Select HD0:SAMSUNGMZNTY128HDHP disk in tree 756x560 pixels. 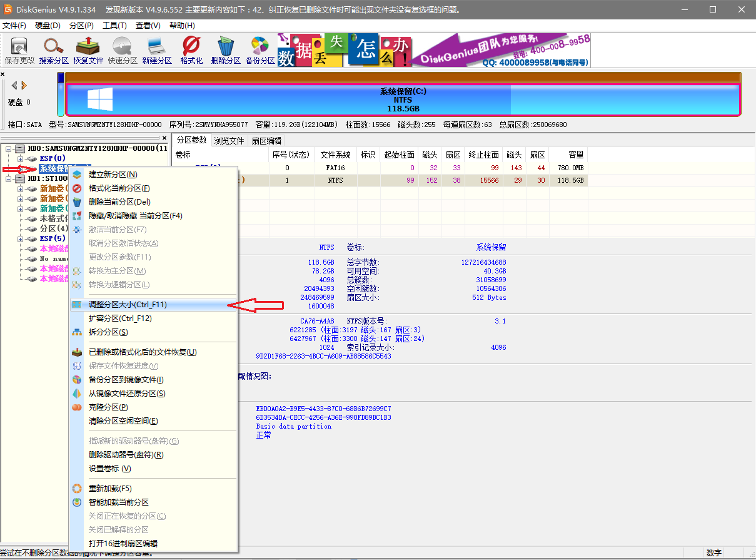pyautogui.click(x=97, y=148)
